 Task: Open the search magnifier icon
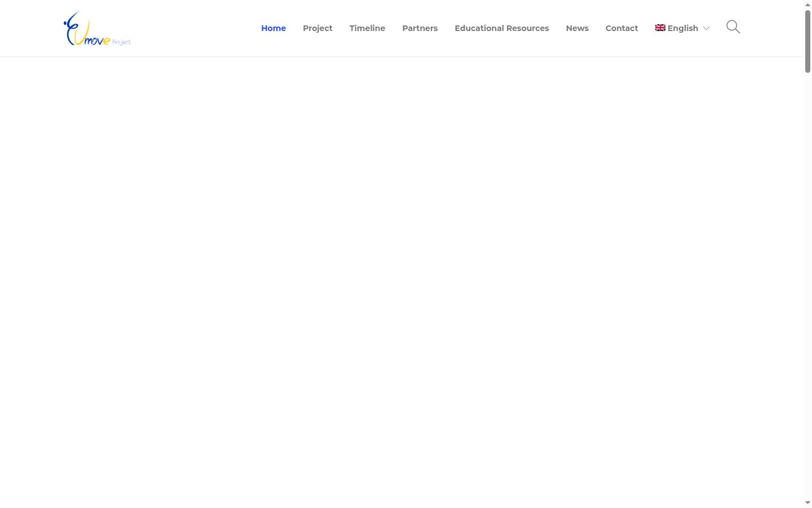pyautogui.click(x=733, y=27)
